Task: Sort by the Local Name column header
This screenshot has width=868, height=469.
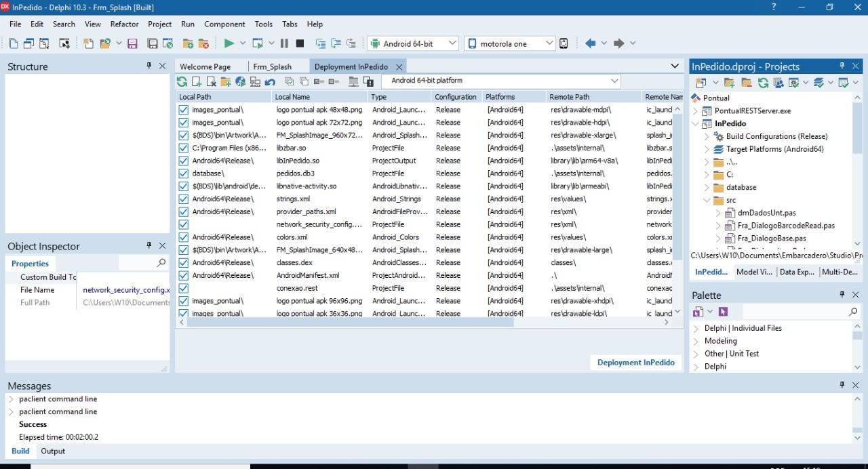Action: 320,97
